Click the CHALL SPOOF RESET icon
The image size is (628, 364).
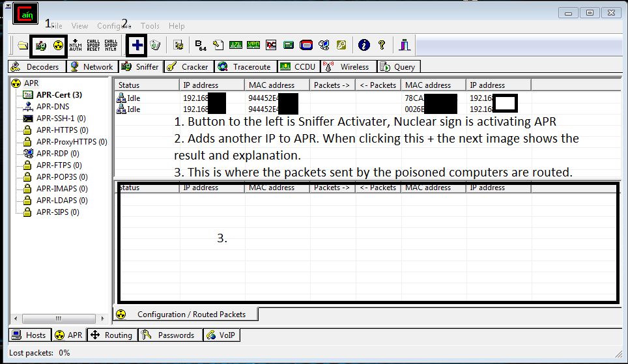93,45
